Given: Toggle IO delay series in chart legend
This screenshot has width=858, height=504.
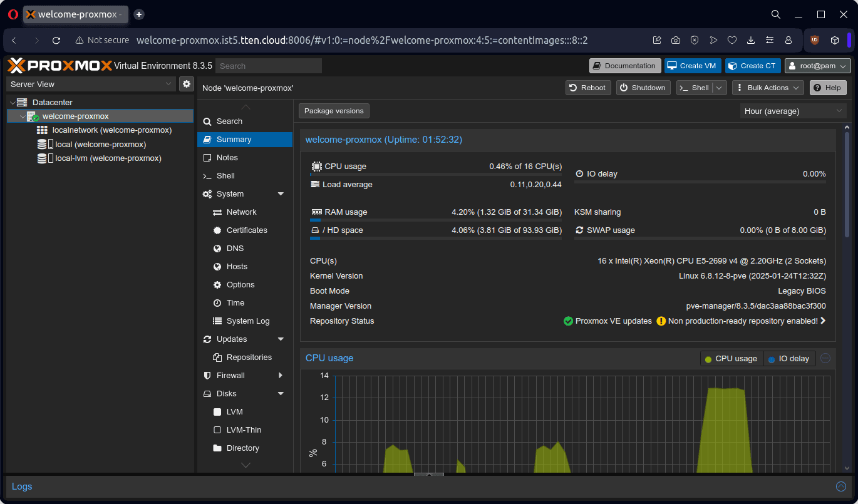Looking at the screenshot, I should click(789, 359).
